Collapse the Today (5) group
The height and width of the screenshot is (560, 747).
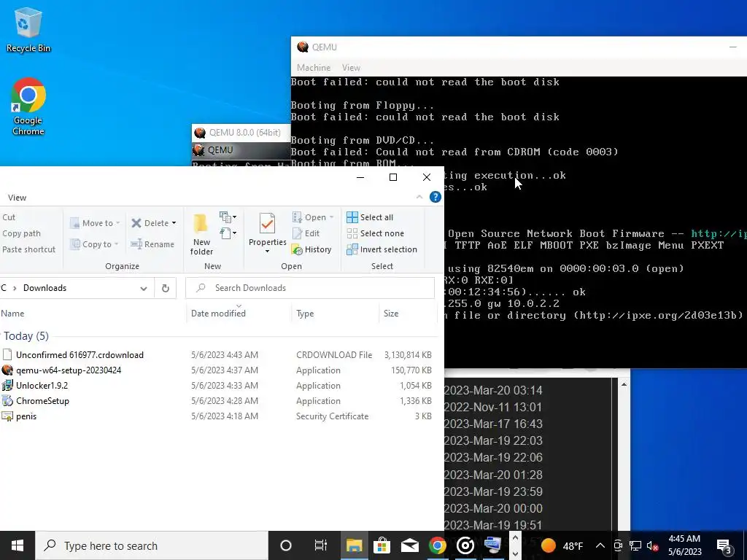(x=26, y=336)
